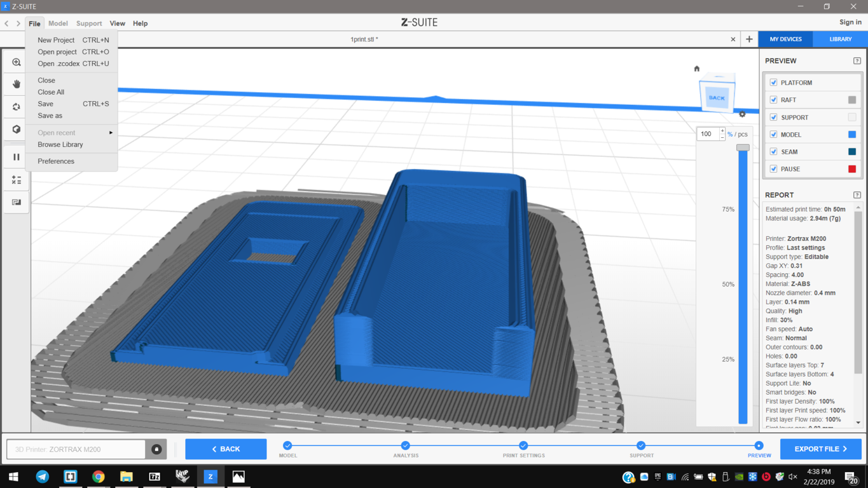Viewport: 868px width, 488px height.
Task: Open File Explorer from the taskbar
Action: click(x=126, y=477)
